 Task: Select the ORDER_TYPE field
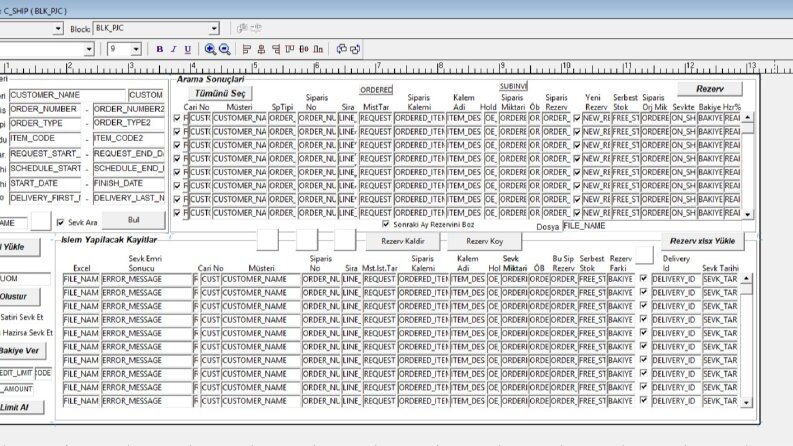pos(45,123)
